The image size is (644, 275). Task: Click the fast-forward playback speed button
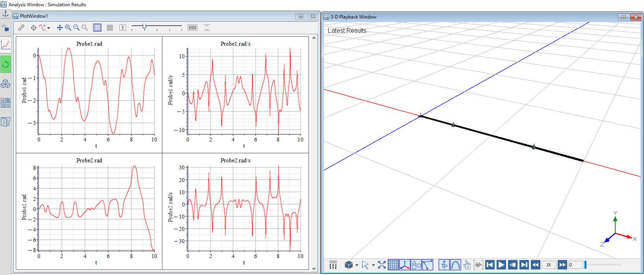point(562,265)
